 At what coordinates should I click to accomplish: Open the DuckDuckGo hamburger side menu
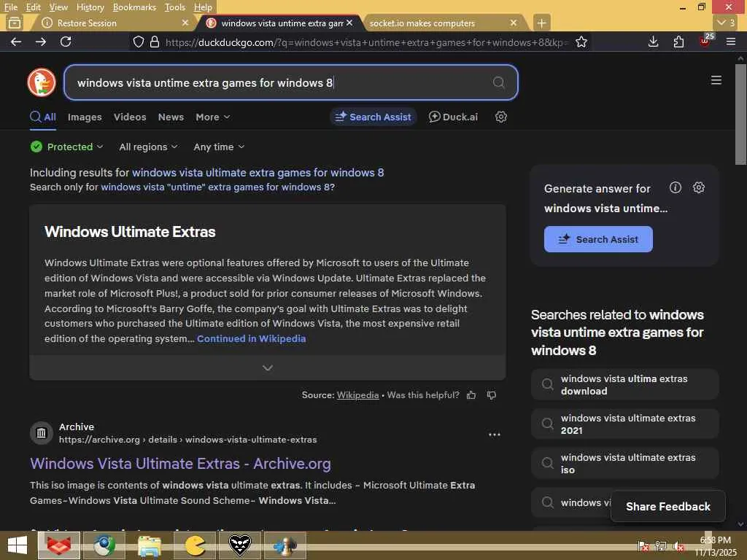click(716, 80)
